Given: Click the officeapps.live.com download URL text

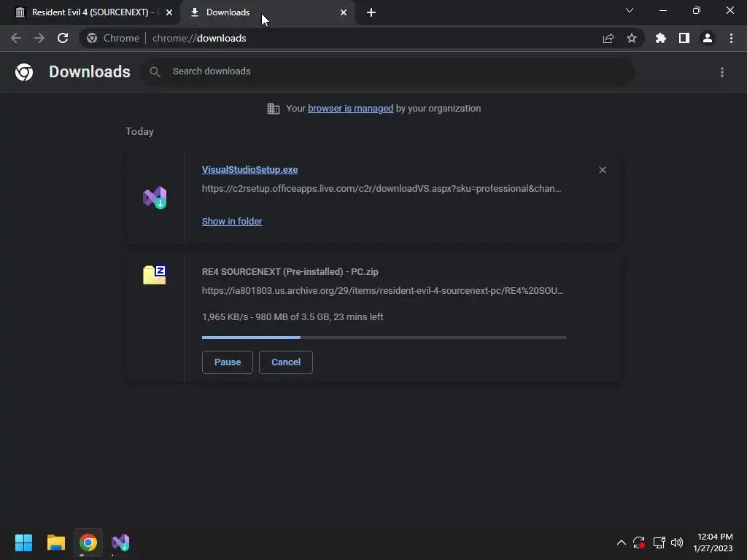Looking at the screenshot, I should 381,189.
